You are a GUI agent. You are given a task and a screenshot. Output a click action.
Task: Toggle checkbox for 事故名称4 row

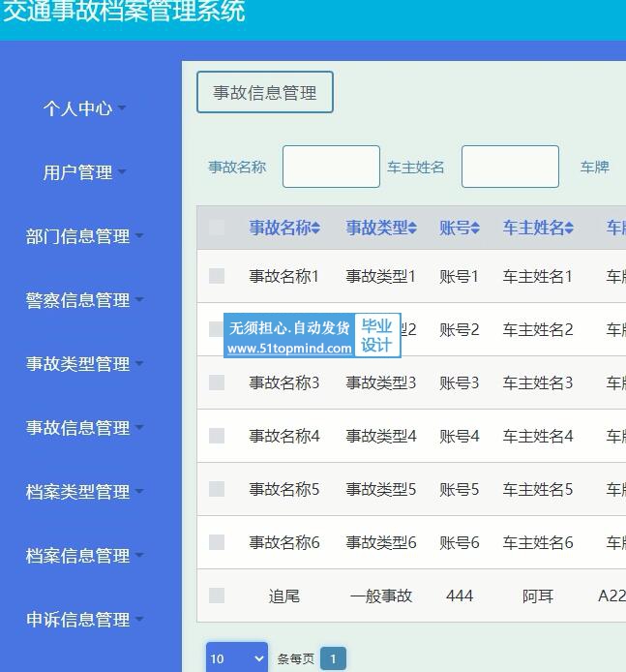[217, 436]
